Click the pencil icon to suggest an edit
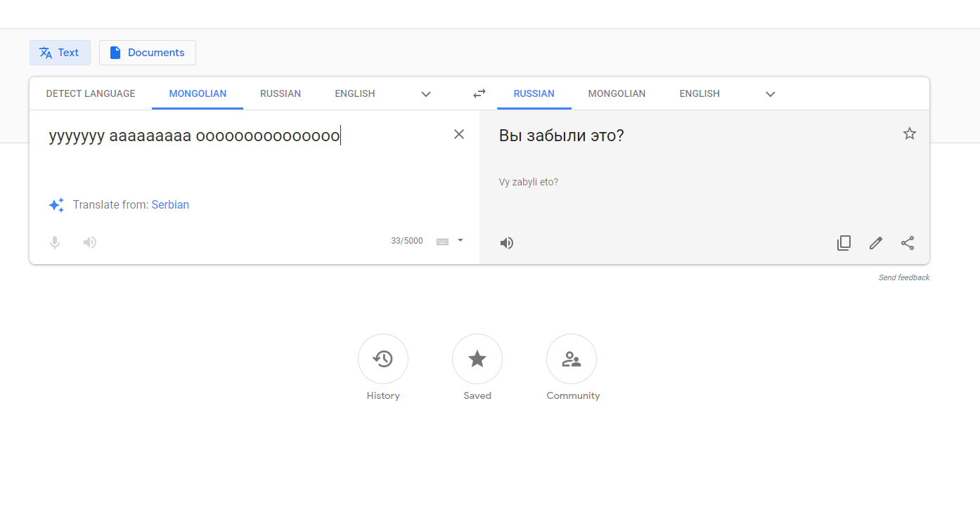The height and width of the screenshot is (512, 980). [875, 243]
